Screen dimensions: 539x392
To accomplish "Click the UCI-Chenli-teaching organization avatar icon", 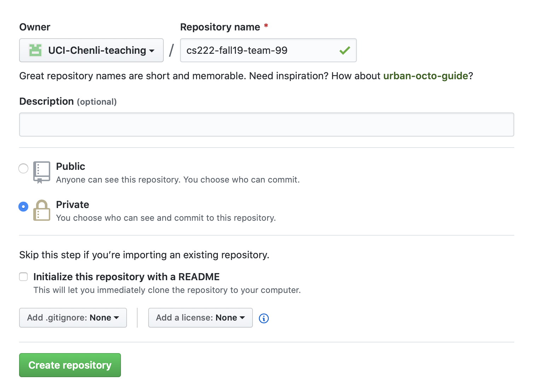I will tap(35, 50).
